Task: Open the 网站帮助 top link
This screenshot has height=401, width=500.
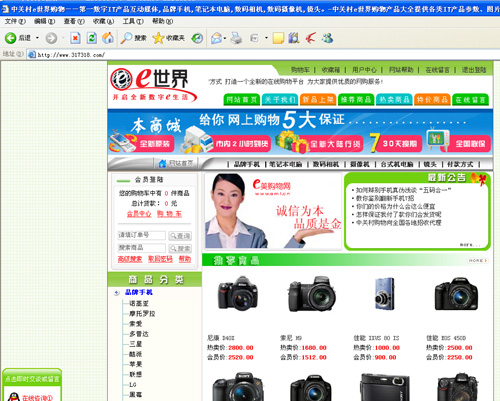Action: pos(401,70)
